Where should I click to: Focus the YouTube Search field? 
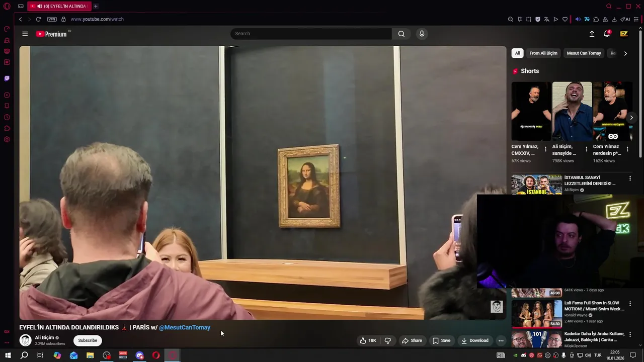click(311, 34)
